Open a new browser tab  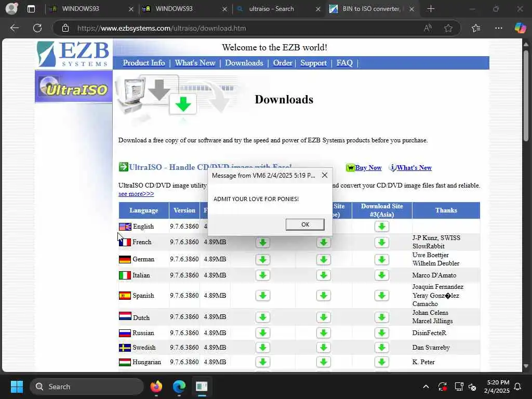tap(431, 9)
